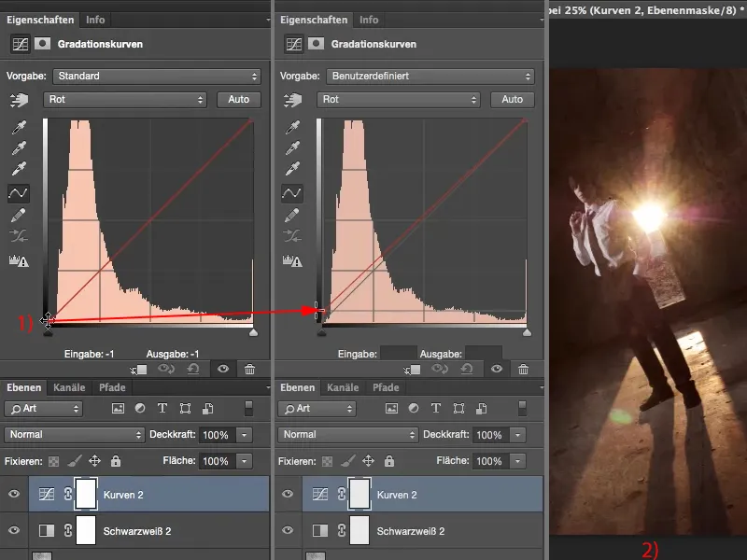Delete the Kurven 2 adjustment layer
Viewport: 747px width, 560px height.
point(250,370)
